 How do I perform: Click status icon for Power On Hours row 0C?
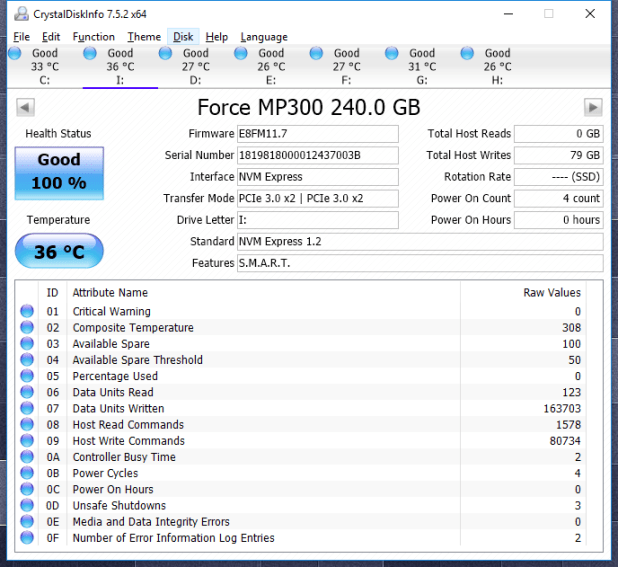click(27, 489)
